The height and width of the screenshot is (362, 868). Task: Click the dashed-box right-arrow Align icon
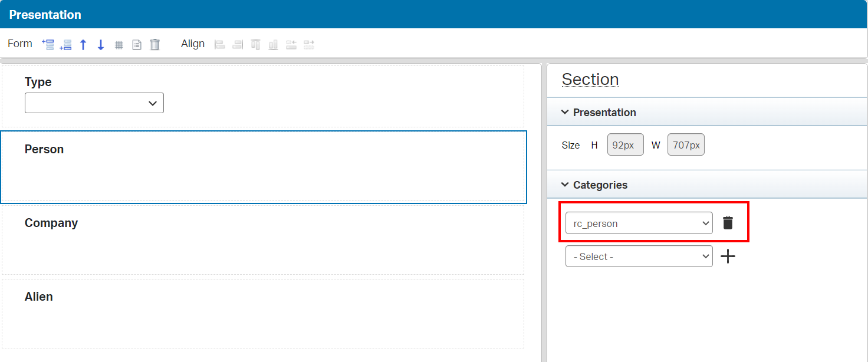[x=308, y=44]
